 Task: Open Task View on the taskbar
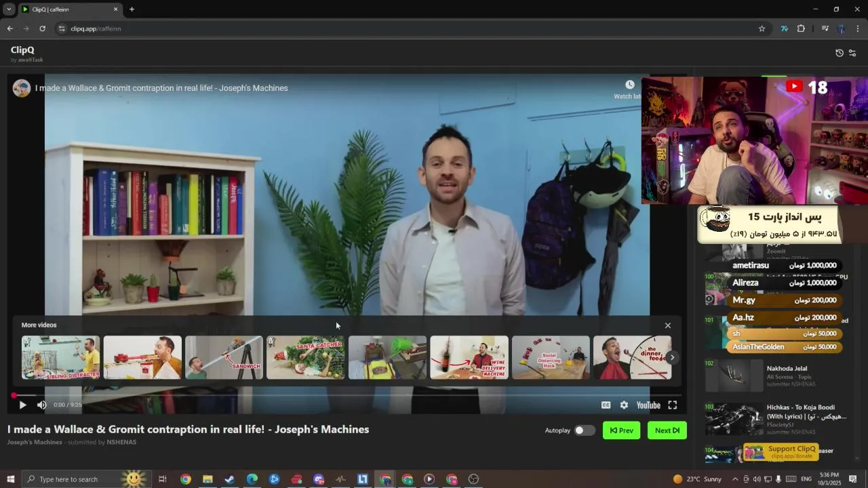pyautogui.click(x=162, y=479)
